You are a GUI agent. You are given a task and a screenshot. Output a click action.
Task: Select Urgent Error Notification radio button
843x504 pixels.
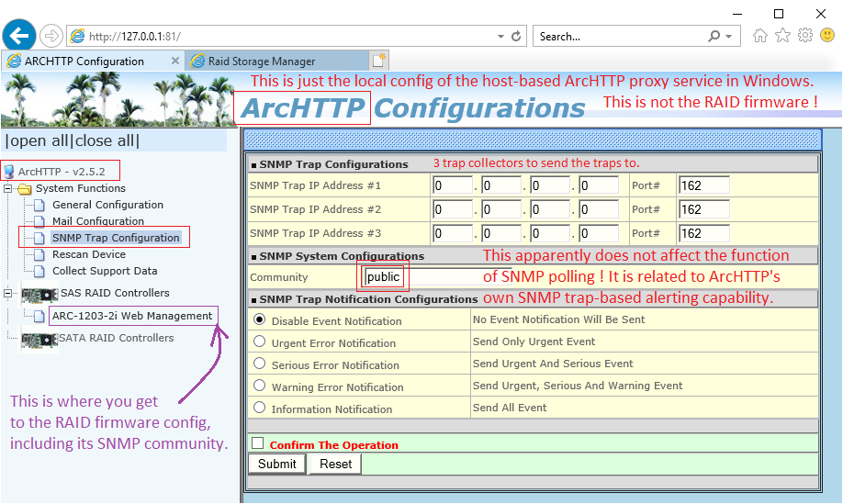(260, 342)
